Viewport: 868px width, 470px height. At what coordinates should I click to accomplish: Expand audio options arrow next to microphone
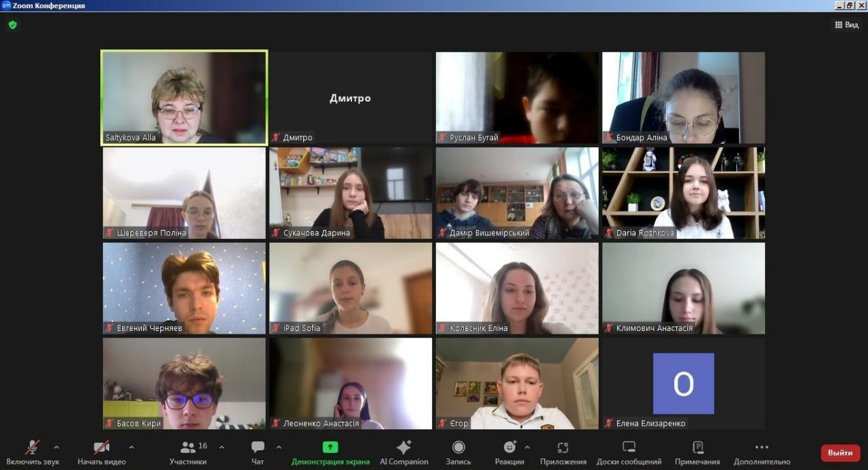[x=56, y=448]
